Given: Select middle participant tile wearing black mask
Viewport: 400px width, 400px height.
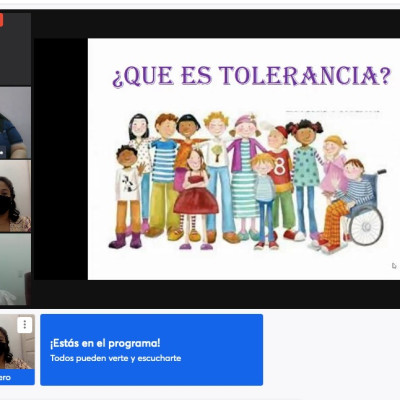Looking at the screenshot, I should [15, 196].
